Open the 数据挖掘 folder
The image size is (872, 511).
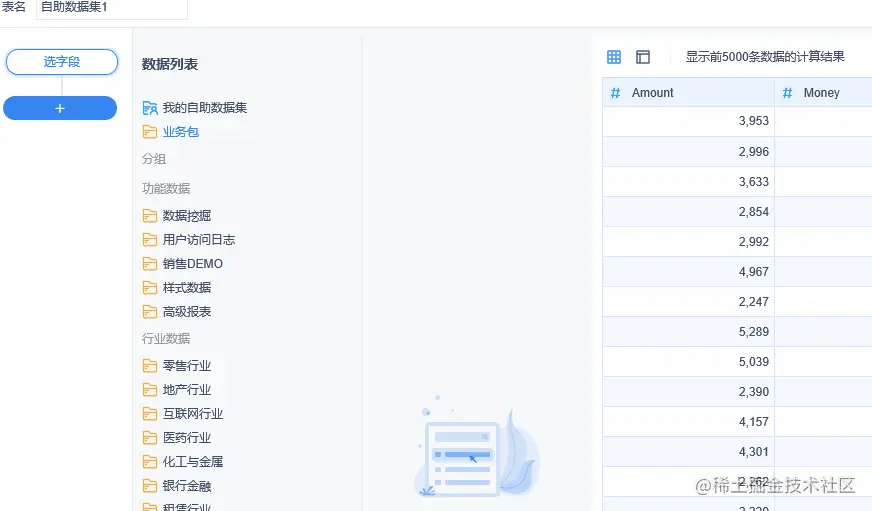point(187,216)
